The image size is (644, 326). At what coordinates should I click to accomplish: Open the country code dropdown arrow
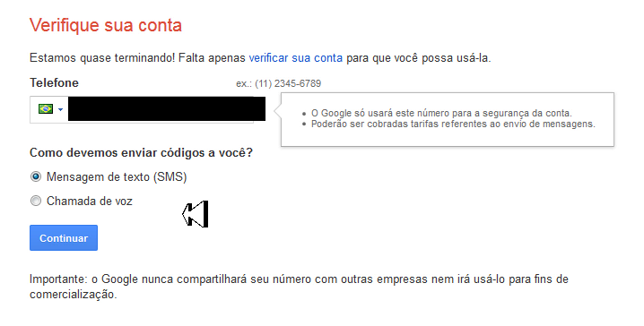tap(60, 109)
